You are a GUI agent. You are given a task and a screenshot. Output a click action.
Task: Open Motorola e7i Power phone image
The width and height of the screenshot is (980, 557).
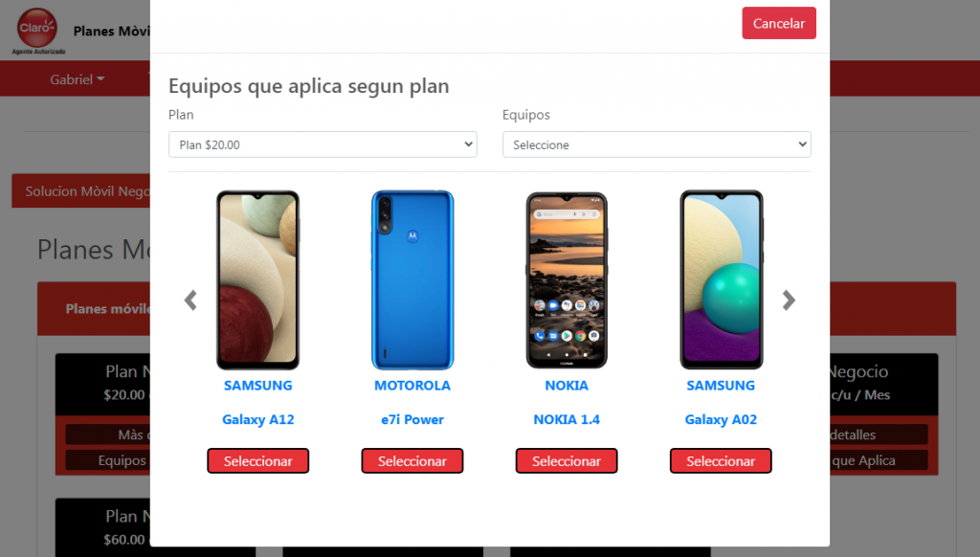(x=412, y=280)
